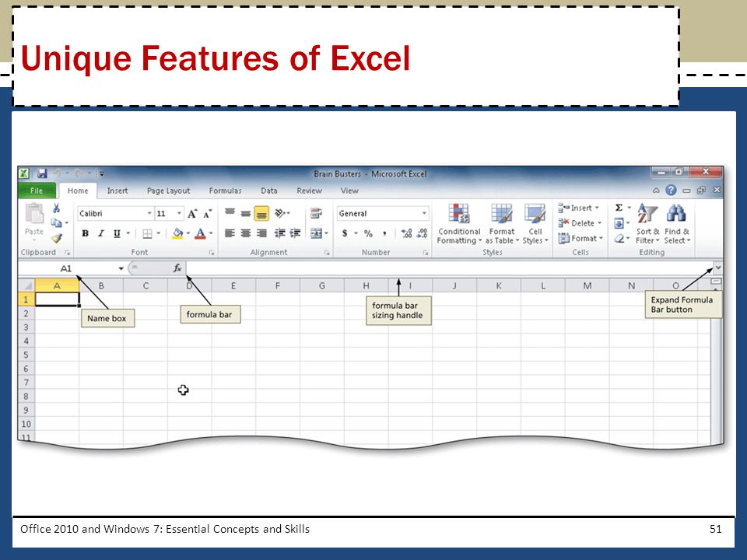Open Find & Select dropdown
747x560 pixels.
(677, 224)
